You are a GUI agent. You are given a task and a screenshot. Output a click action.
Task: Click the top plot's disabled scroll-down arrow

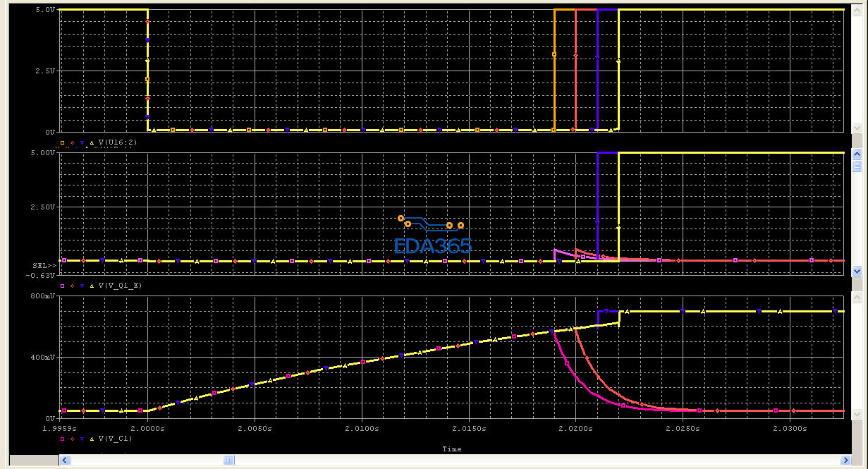point(857,128)
